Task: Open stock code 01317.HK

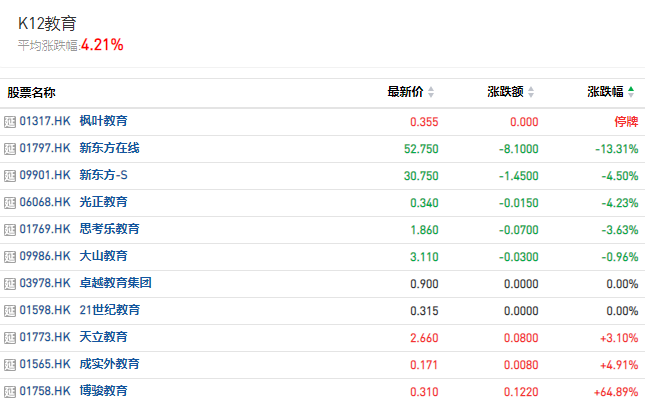Action: click(45, 121)
